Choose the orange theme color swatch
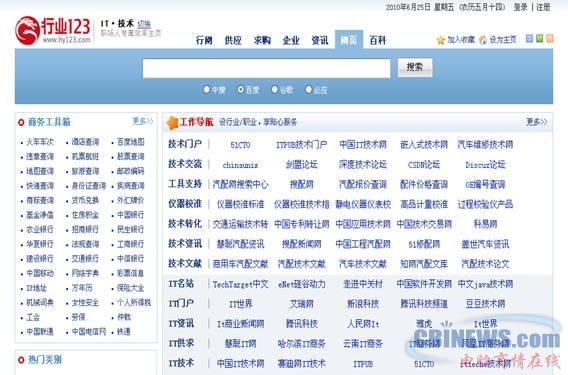The image size is (568, 375). 550,38
